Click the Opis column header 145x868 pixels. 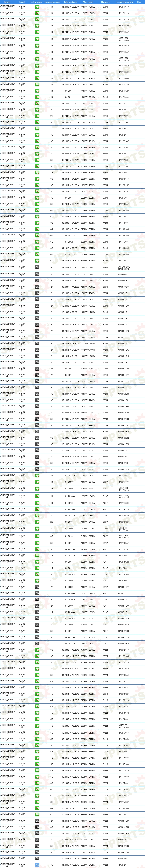139,2
